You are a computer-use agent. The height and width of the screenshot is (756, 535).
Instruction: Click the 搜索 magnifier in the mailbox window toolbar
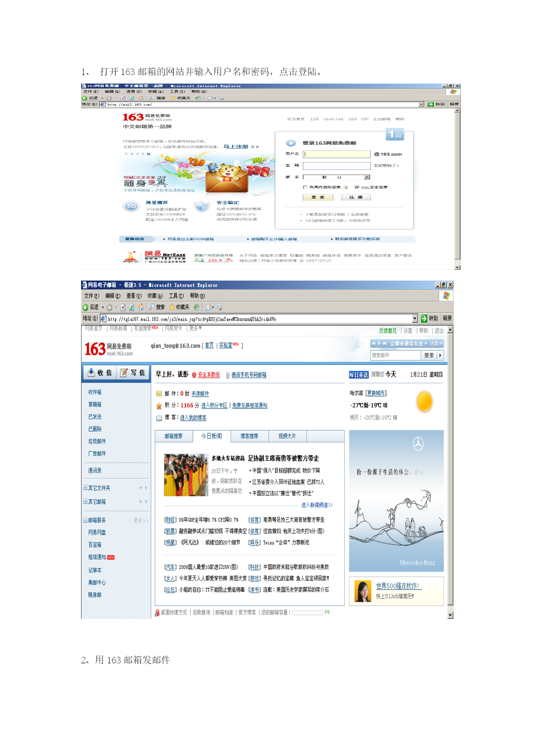pyautogui.click(x=152, y=307)
